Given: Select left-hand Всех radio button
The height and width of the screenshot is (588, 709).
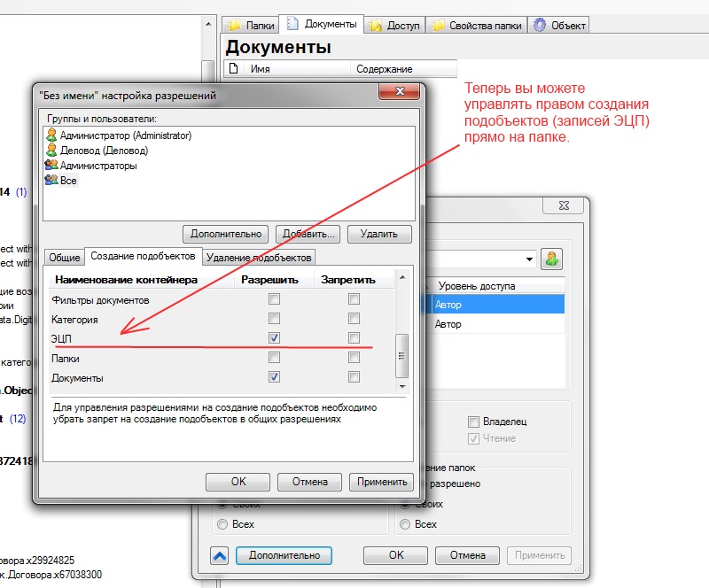Looking at the screenshot, I should [x=222, y=524].
